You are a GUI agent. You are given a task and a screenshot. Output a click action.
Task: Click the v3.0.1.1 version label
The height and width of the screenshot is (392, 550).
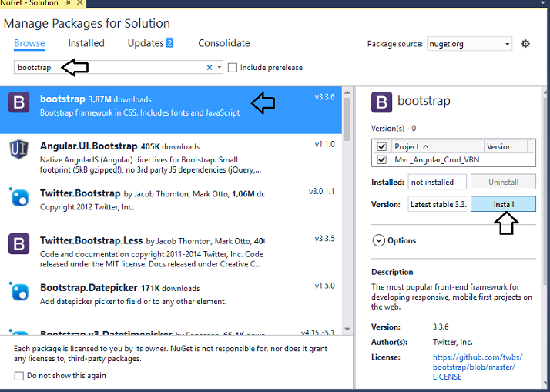point(321,192)
